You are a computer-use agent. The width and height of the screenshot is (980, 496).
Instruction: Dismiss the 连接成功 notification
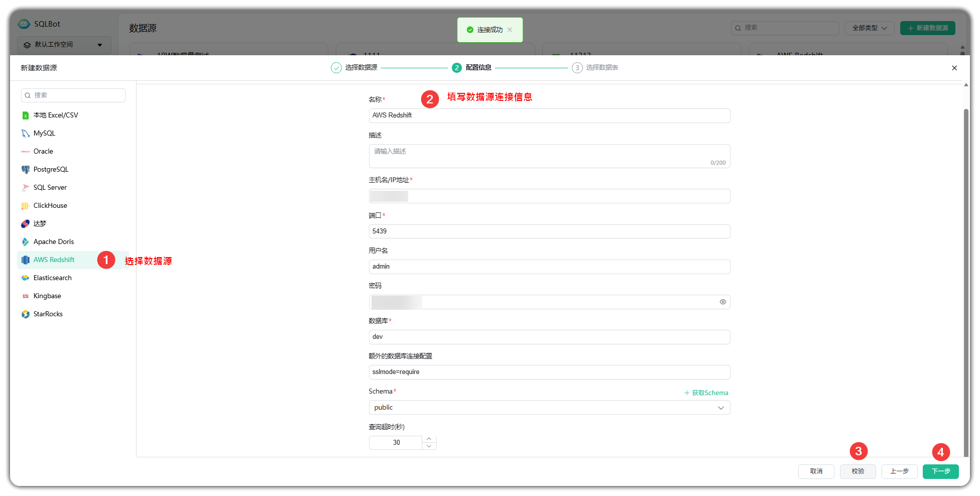click(x=510, y=30)
